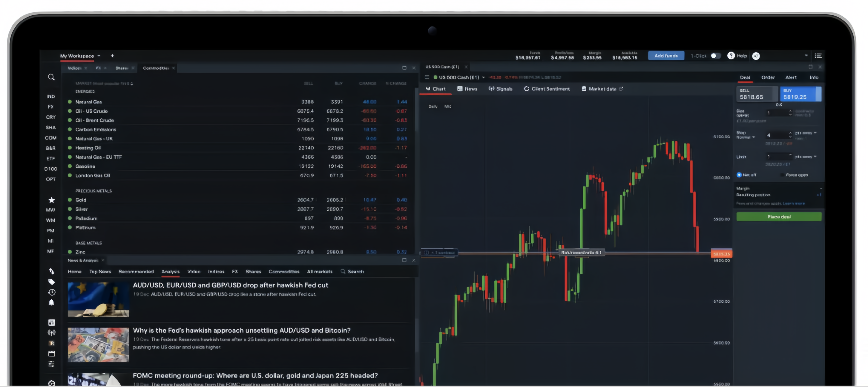Click the Stop value stepper arrows
This screenshot has width=868, height=387.
(x=790, y=135)
